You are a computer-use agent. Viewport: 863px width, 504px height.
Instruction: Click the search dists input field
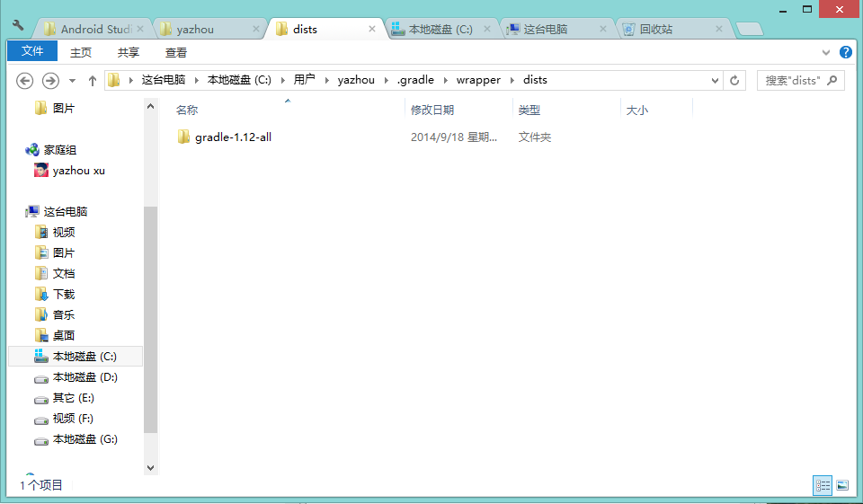point(793,80)
